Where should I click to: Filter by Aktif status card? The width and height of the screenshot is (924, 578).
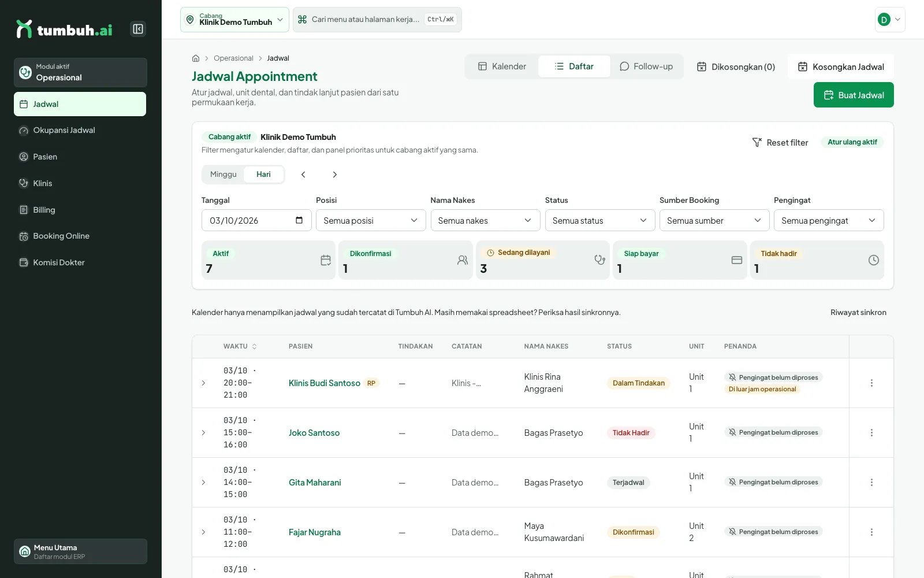268,260
